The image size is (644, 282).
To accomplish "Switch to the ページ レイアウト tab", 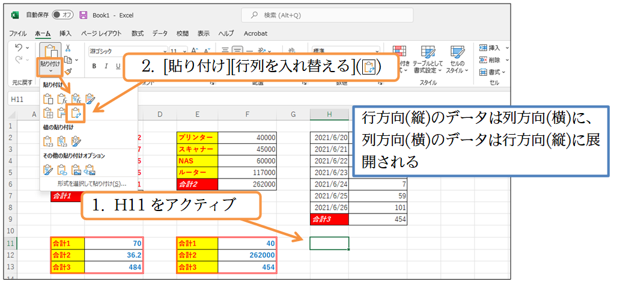I will [101, 34].
